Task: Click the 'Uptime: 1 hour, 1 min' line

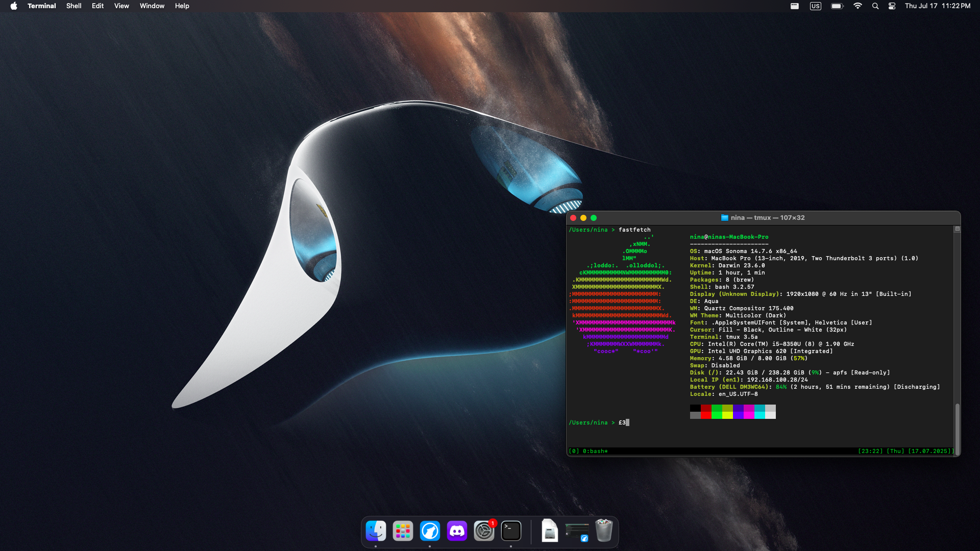Action: [x=727, y=273]
